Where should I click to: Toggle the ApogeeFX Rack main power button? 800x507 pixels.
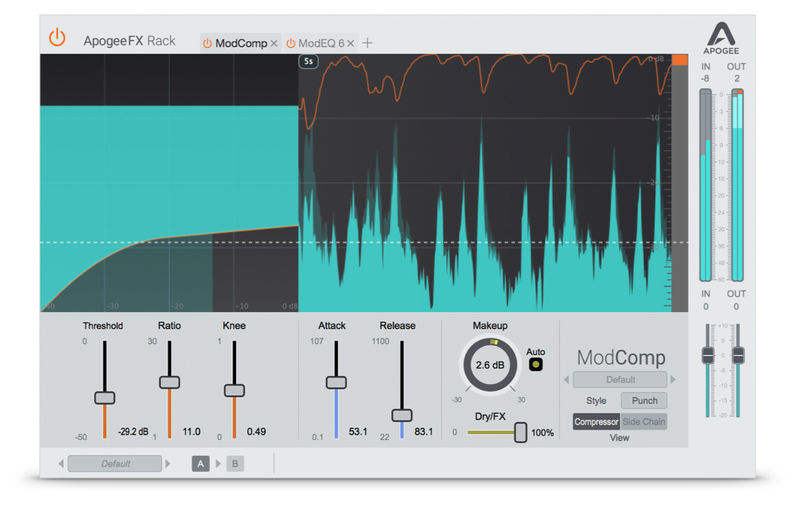click(57, 38)
